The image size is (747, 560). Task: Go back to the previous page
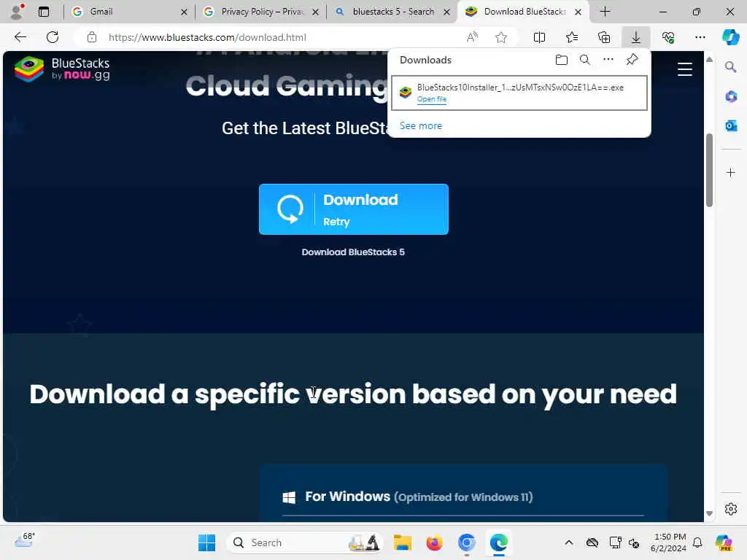click(20, 37)
